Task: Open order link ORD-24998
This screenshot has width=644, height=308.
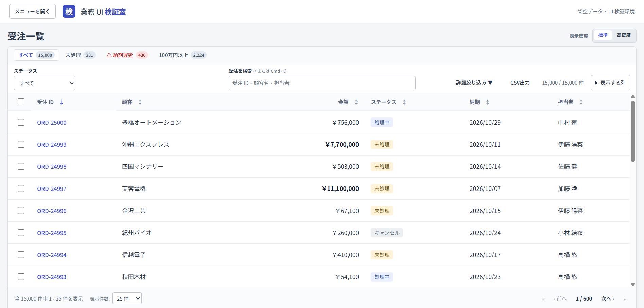Action: pyautogui.click(x=52, y=167)
